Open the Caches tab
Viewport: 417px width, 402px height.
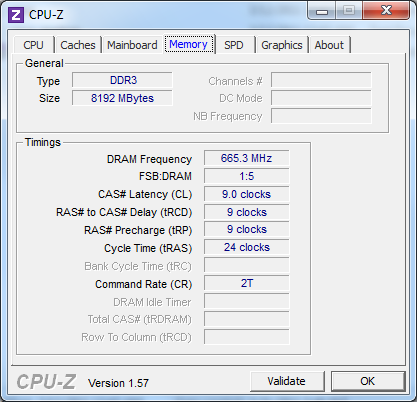[x=78, y=45]
